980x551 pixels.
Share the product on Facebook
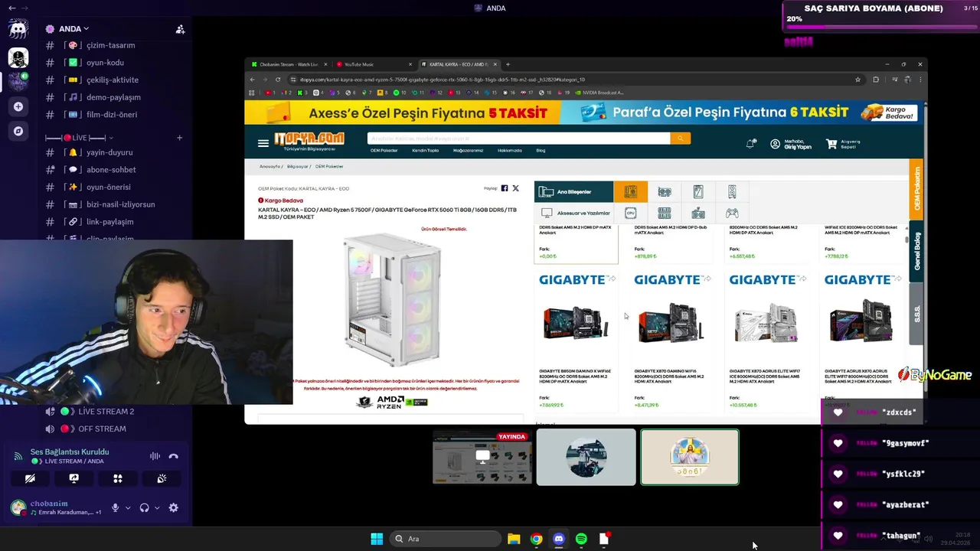tap(504, 188)
